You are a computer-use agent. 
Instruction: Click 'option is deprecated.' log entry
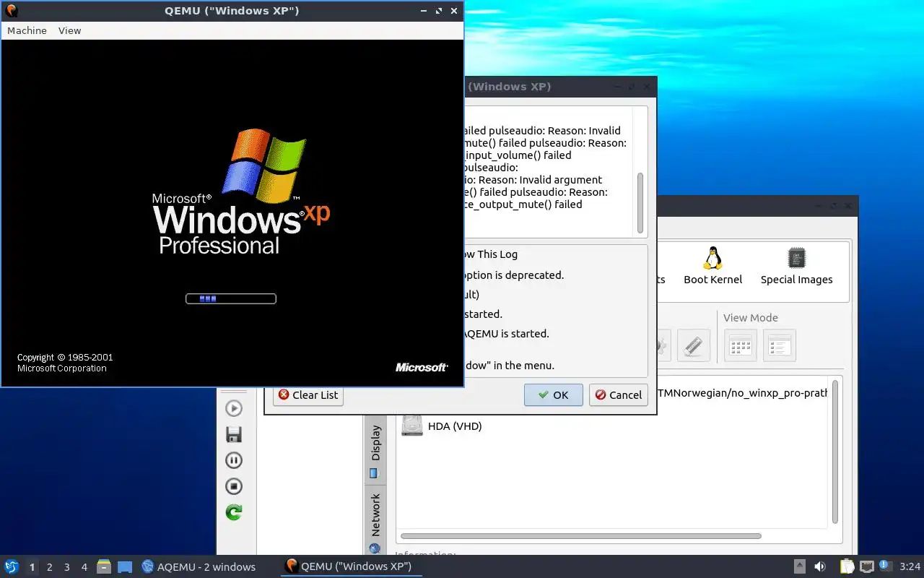pyautogui.click(x=513, y=275)
